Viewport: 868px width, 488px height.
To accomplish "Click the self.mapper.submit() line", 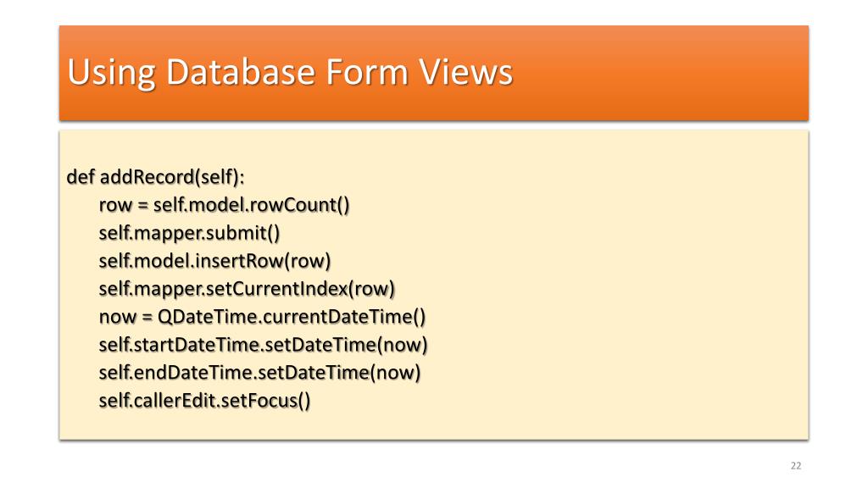I will [x=189, y=233].
